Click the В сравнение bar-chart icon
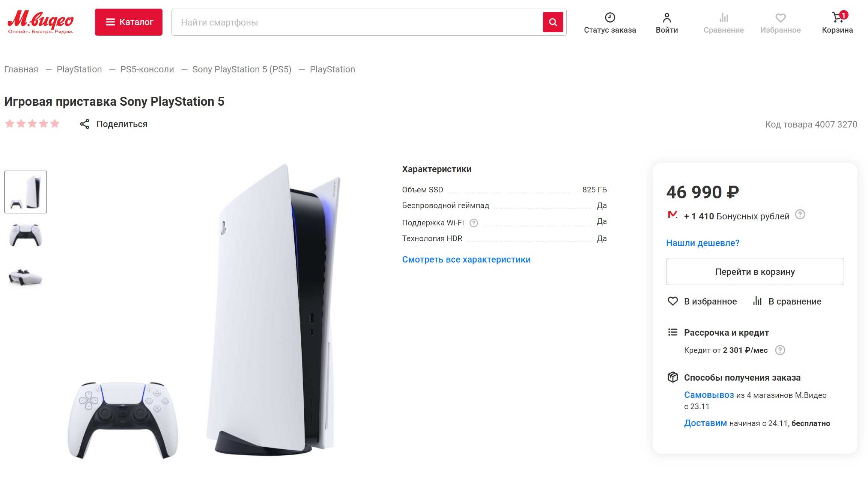868x483 pixels. click(x=757, y=301)
